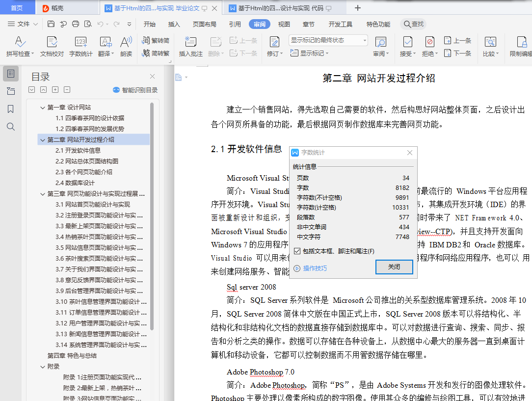Click the Undo arrow icon
This screenshot has width=532, height=401.
[100, 24]
